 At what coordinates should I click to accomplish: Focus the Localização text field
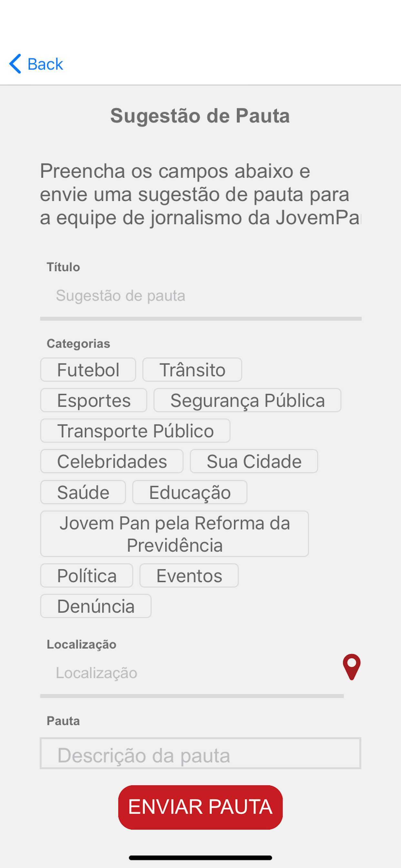tap(192, 673)
